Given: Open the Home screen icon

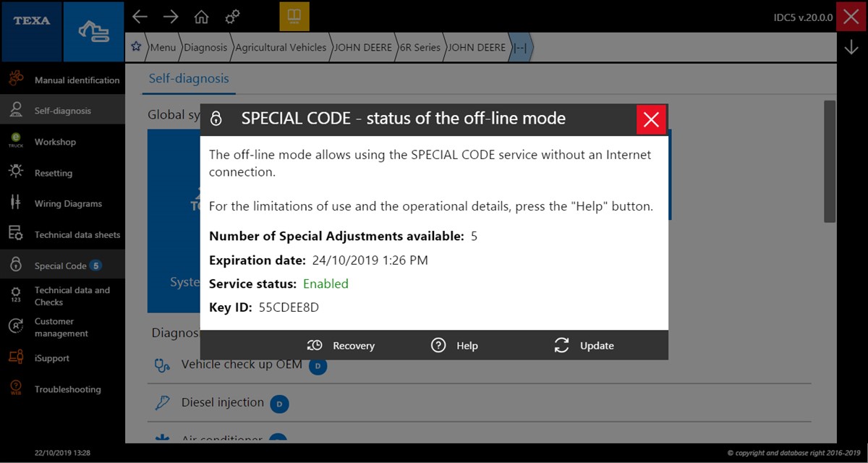Looking at the screenshot, I should (202, 17).
